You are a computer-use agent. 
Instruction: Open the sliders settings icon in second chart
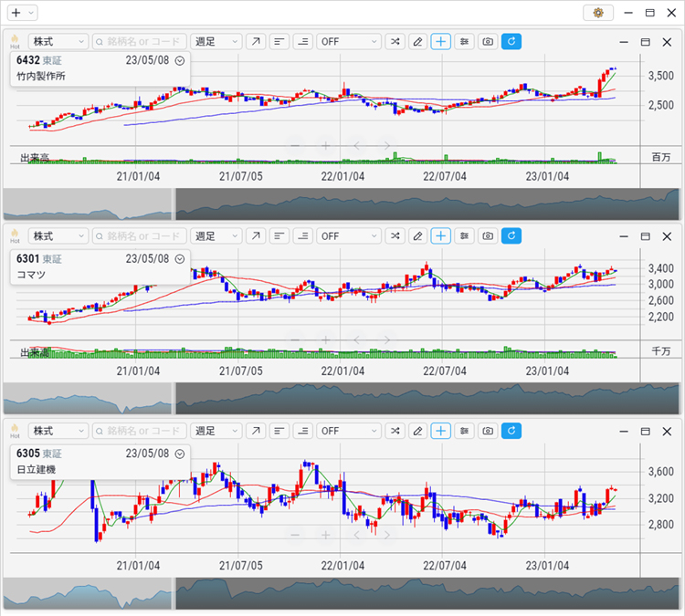click(x=465, y=236)
